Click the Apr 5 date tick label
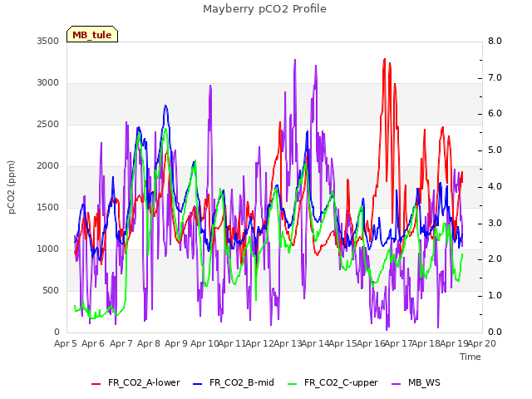 pos(66,343)
